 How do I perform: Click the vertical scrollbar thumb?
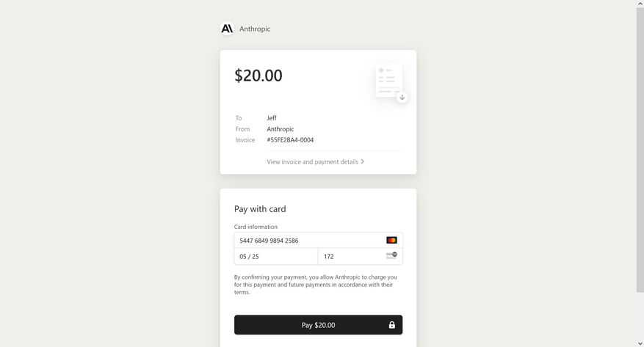640,147
